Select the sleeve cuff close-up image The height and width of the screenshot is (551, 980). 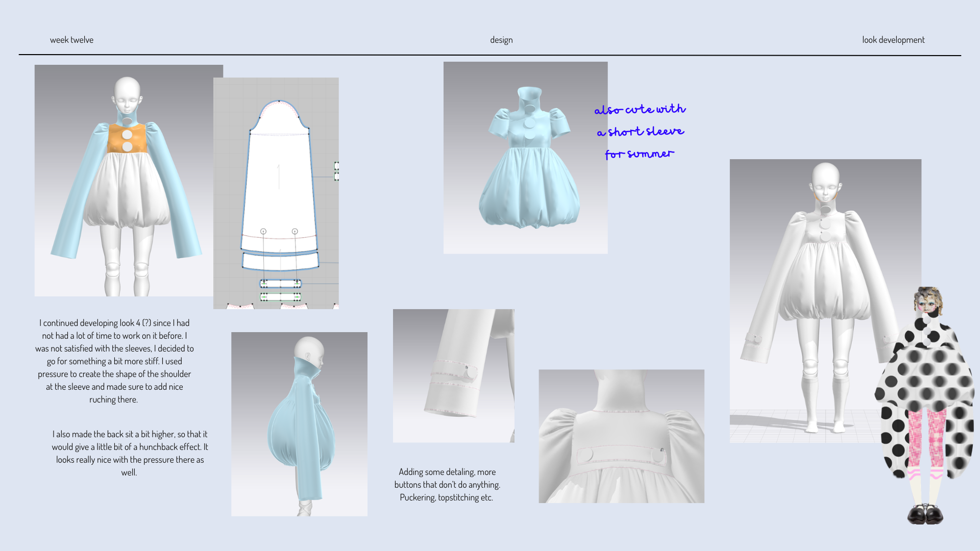click(454, 375)
